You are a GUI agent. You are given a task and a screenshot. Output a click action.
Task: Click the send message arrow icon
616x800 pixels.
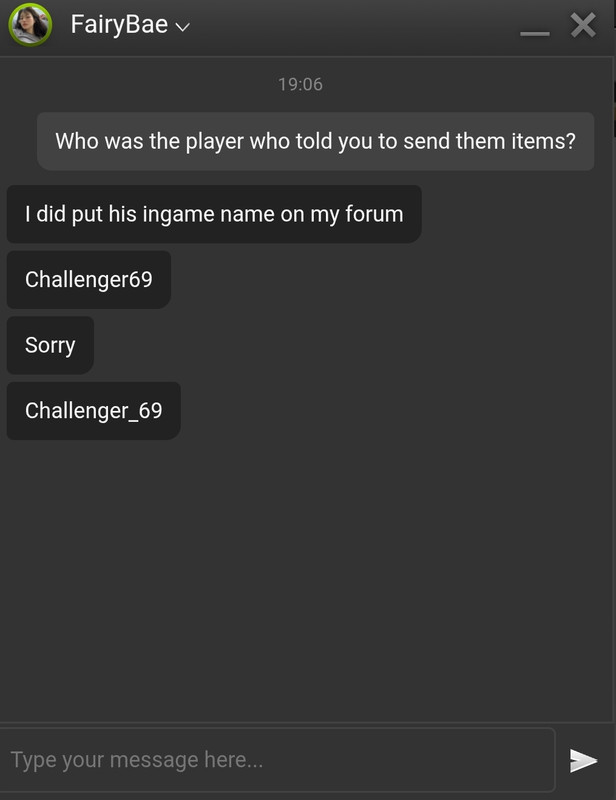[583, 761]
